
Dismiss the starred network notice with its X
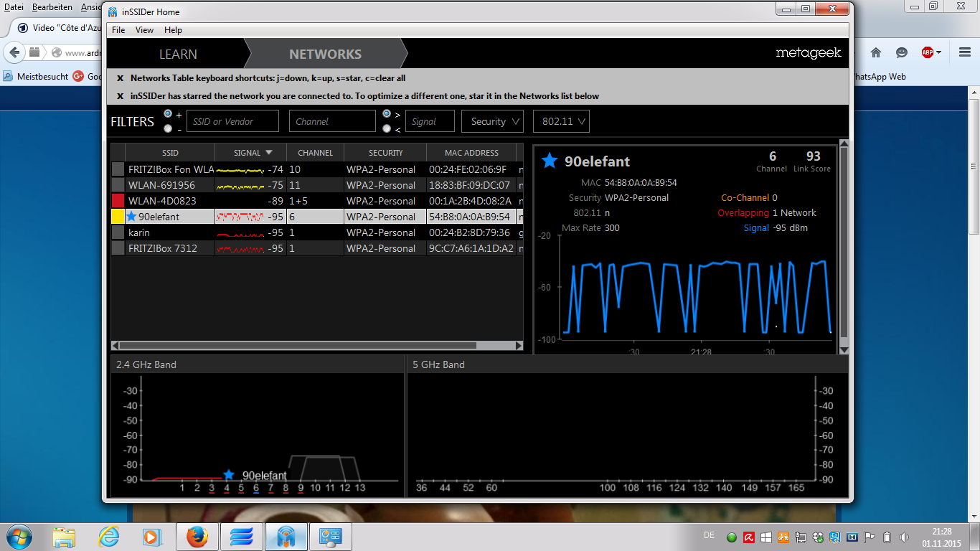pos(120,96)
